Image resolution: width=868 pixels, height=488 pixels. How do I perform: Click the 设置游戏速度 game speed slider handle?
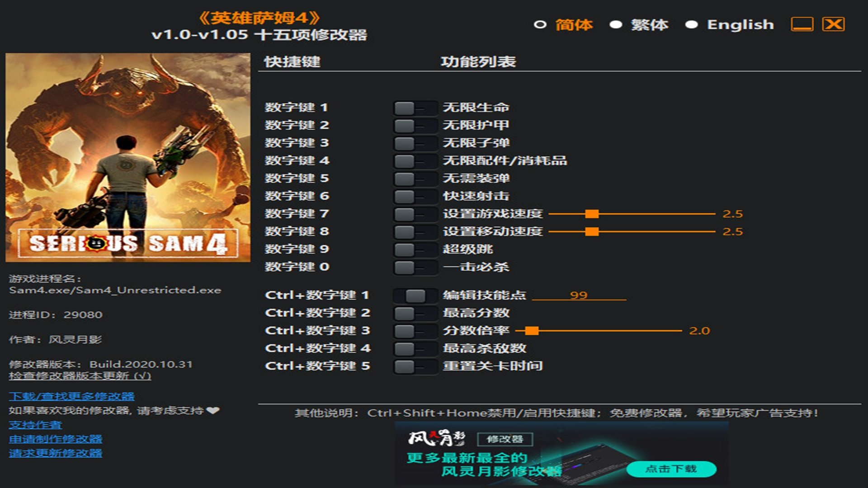591,214
